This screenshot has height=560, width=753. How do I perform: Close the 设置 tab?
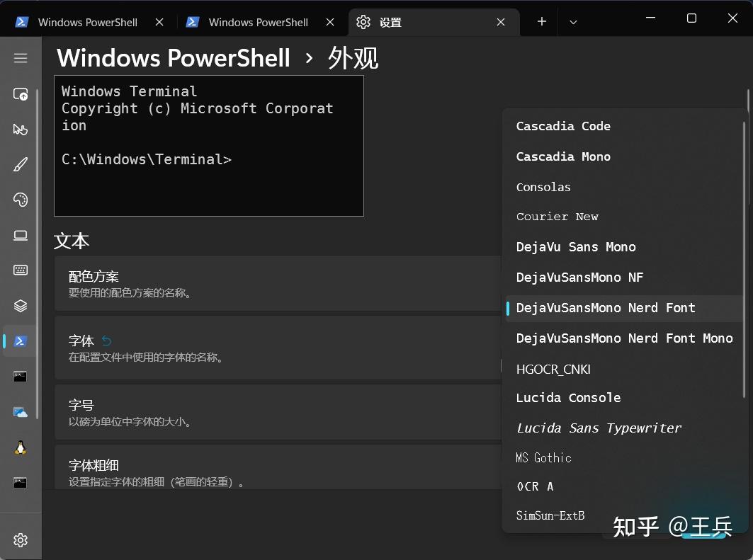(501, 22)
